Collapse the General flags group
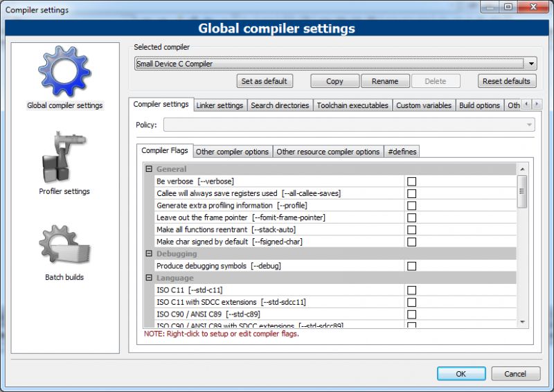This screenshot has height=392, width=554. tap(149, 169)
